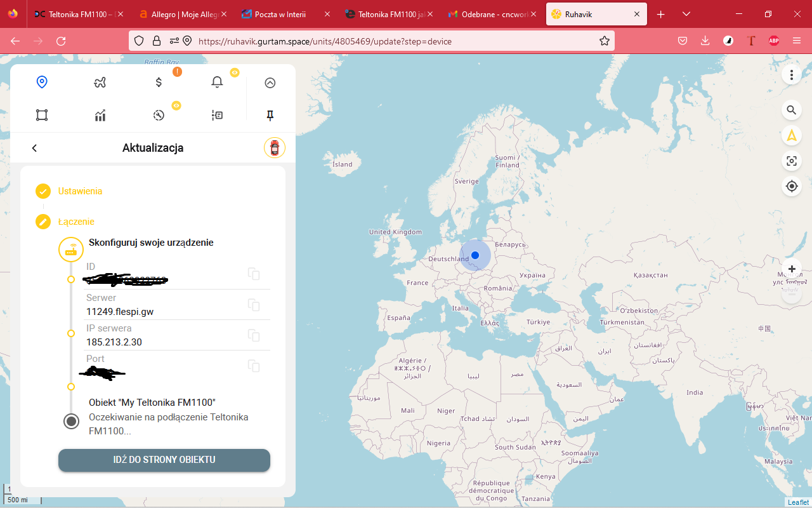Switch to the Poczta w Interii tab

click(x=286, y=14)
